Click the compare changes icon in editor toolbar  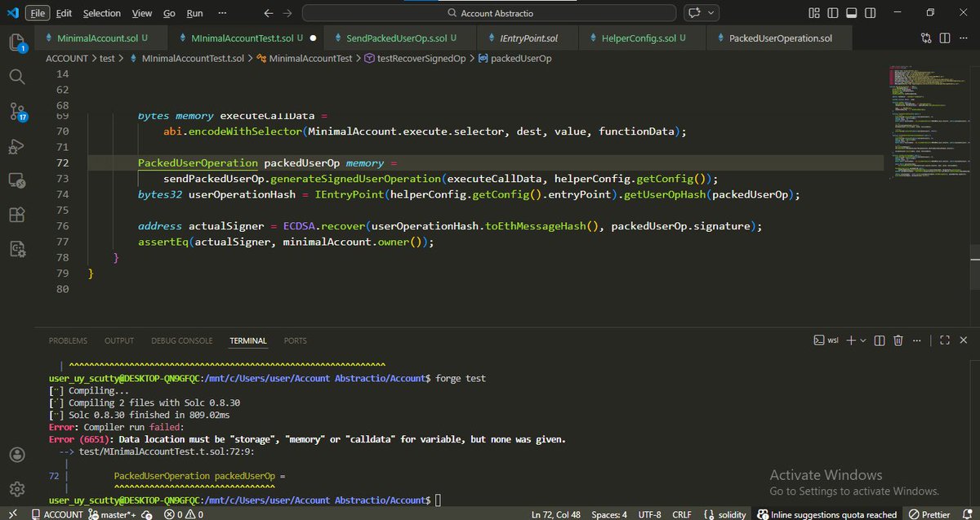click(x=926, y=38)
